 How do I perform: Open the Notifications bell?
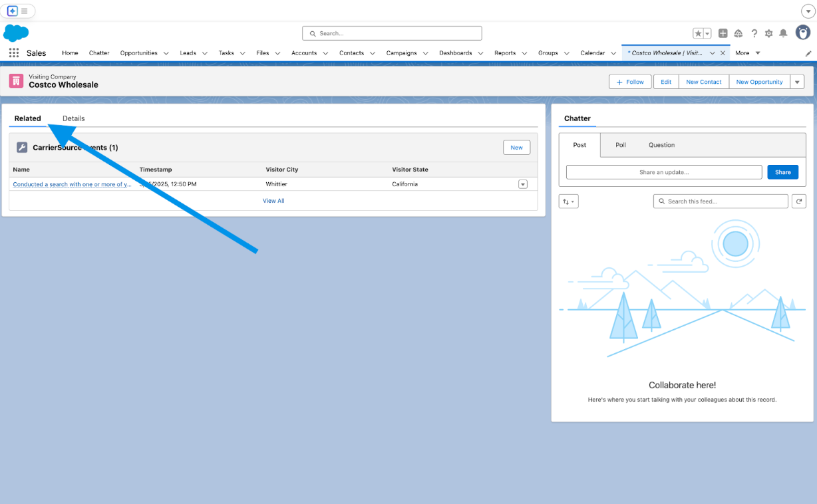(784, 33)
